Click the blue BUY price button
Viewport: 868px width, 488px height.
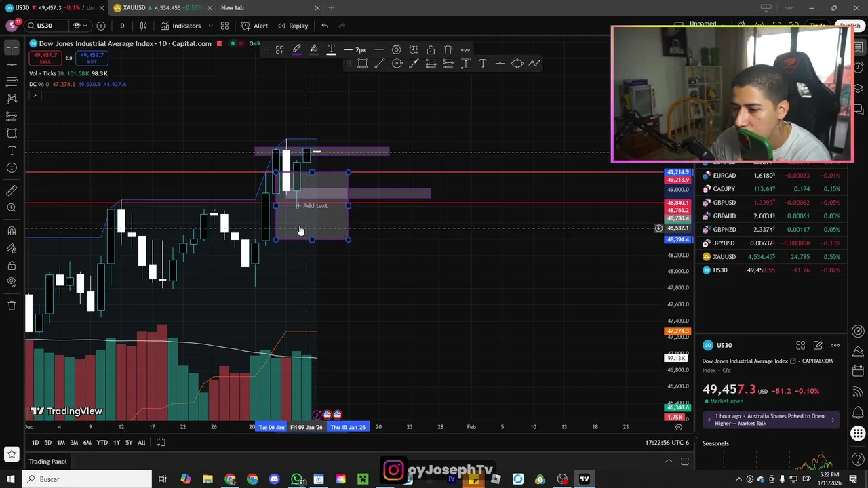tap(92, 58)
